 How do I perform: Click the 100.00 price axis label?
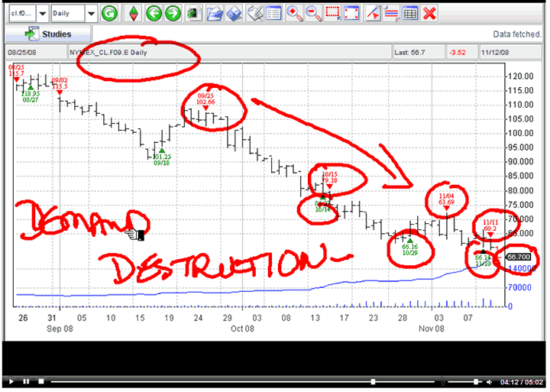[521, 134]
